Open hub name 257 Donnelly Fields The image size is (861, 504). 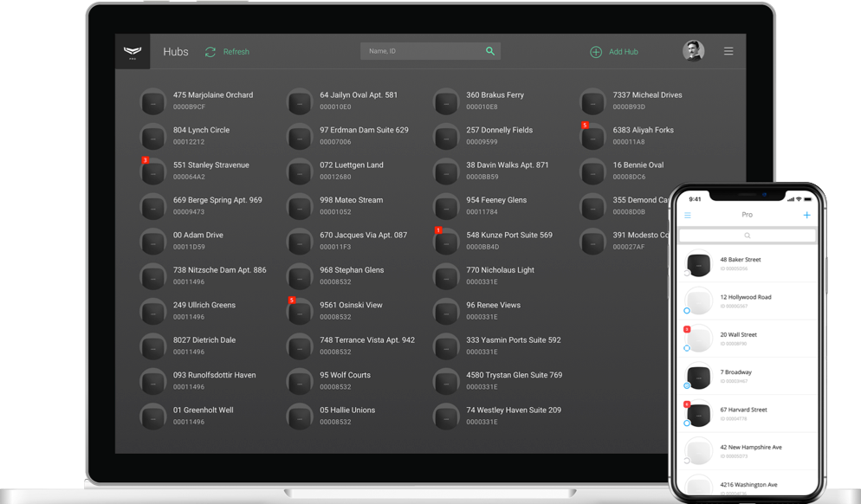point(499,130)
